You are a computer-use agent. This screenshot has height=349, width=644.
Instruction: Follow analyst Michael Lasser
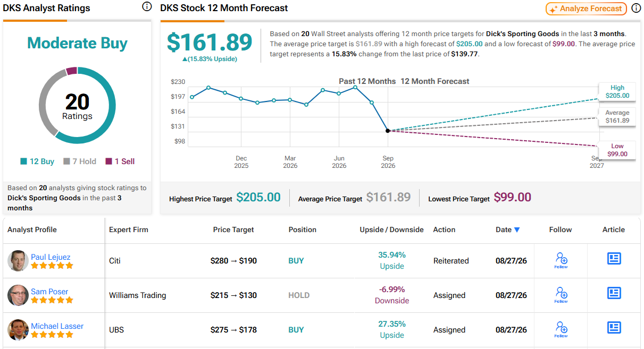(561, 329)
